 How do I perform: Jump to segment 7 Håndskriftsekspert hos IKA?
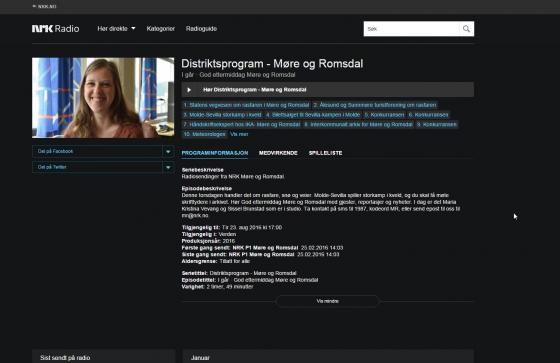pyautogui.click(x=242, y=124)
